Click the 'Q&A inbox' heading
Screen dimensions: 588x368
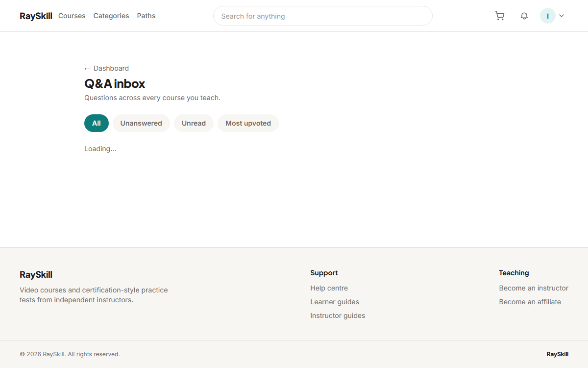coord(115,83)
